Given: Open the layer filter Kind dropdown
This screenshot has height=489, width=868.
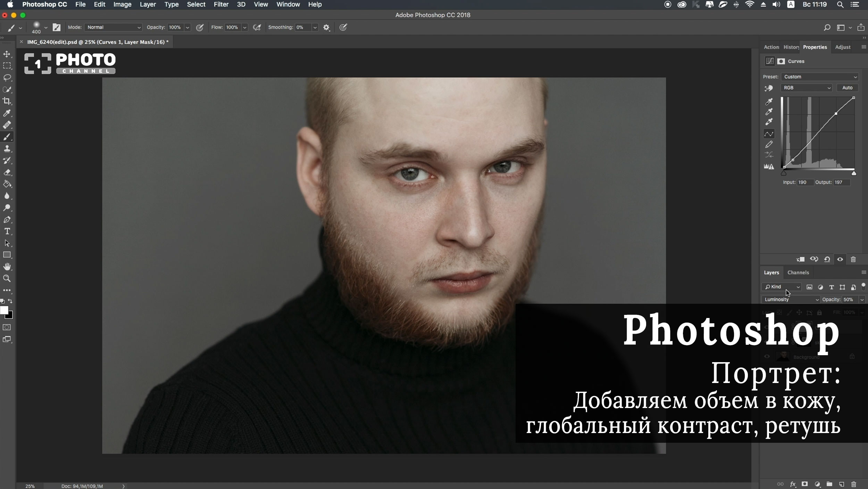Looking at the screenshot, I should tap(782, 287).
